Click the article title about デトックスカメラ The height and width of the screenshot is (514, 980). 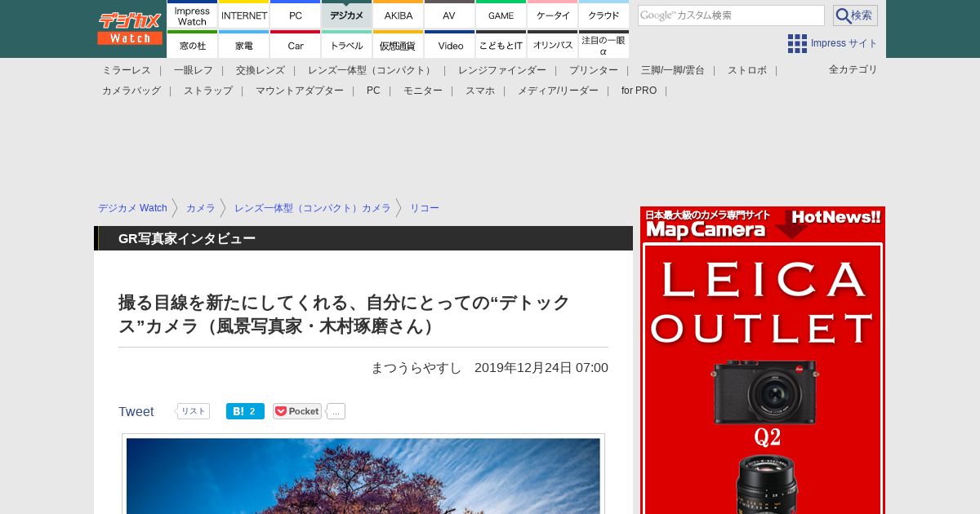345,314
